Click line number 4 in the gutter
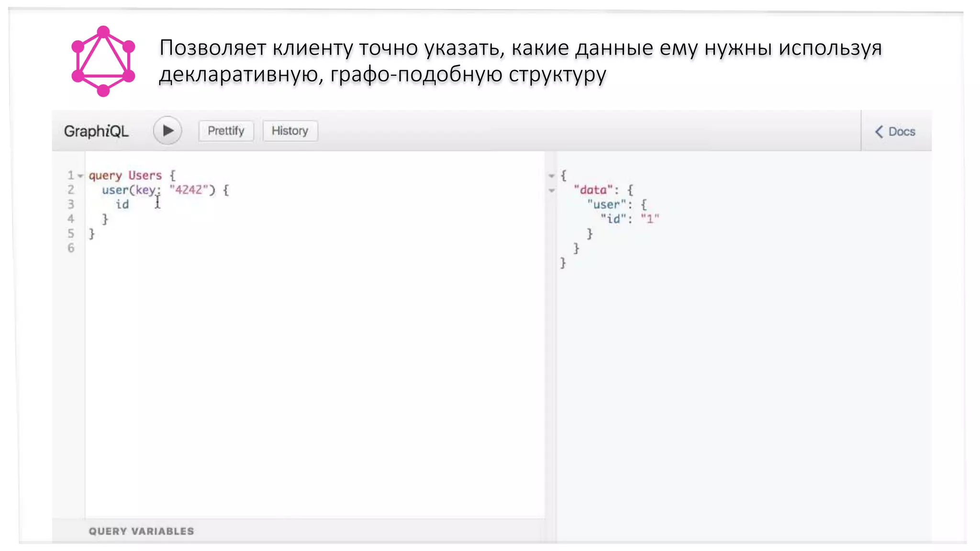Image resolution: width=980 pixels, height=551 pixels. click(71, 219)
